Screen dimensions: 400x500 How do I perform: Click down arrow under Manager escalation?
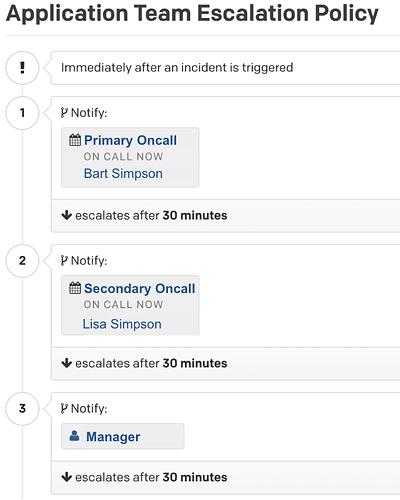67,477
